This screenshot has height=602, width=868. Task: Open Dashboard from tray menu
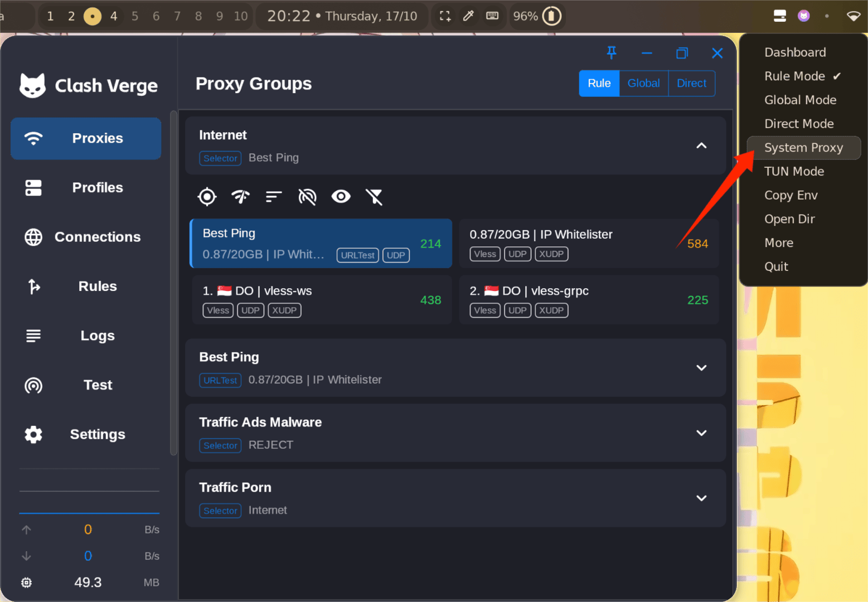click(x=803, y=52)
